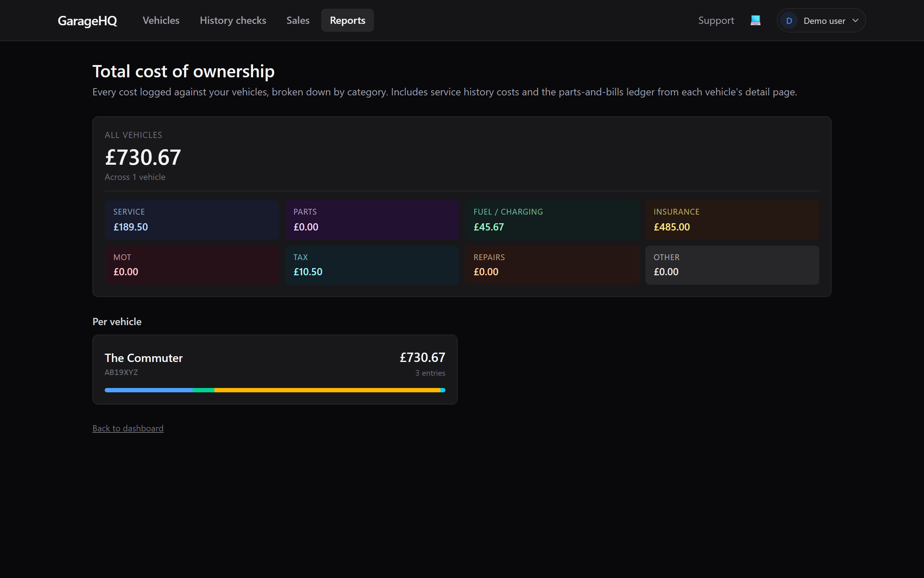Click the Insurance £485.00 card
Image resolution: width=924 pixels, height=578 pixels.
732,220
